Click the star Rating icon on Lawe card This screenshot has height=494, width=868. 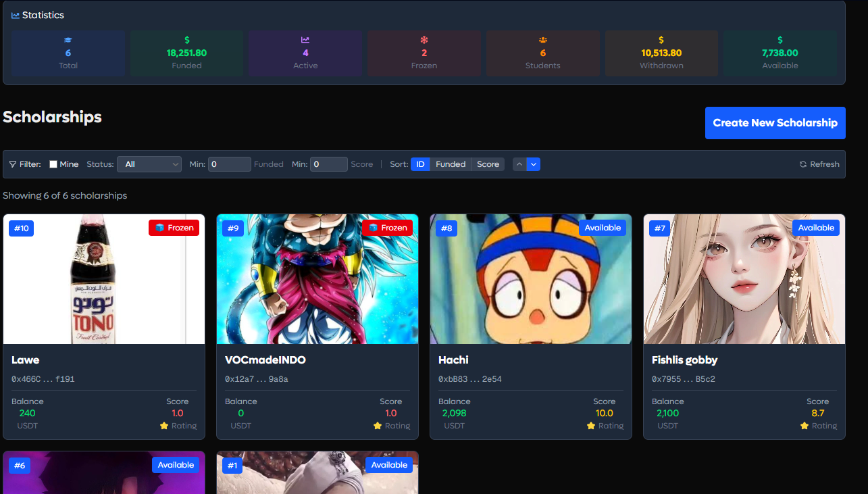tap(164, 426)
